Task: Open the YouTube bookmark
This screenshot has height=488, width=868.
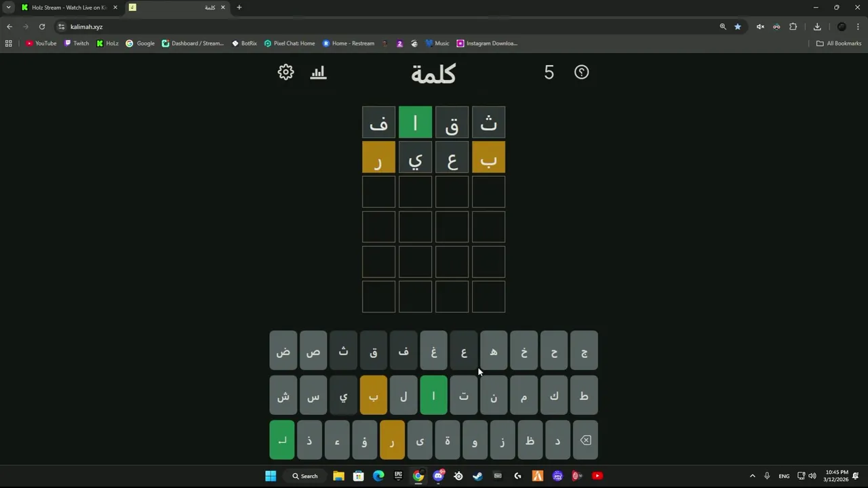Action: pyautogui.click(x=41, y=43)
